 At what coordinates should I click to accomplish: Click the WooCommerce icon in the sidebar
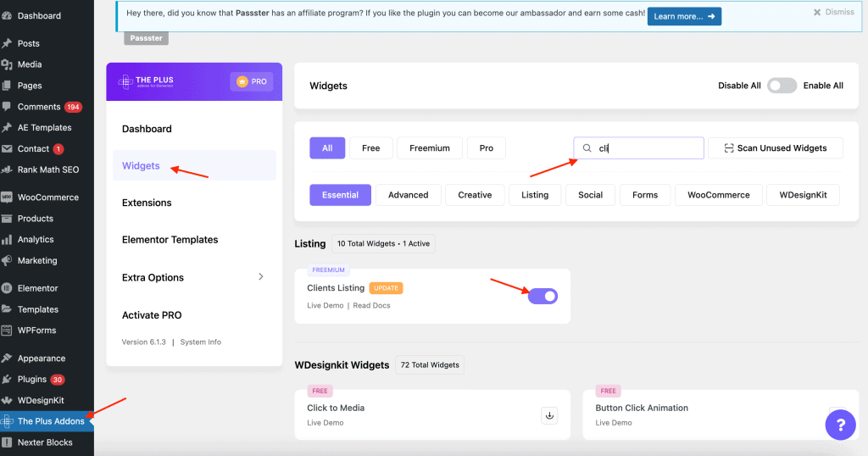tap(7, 197)
